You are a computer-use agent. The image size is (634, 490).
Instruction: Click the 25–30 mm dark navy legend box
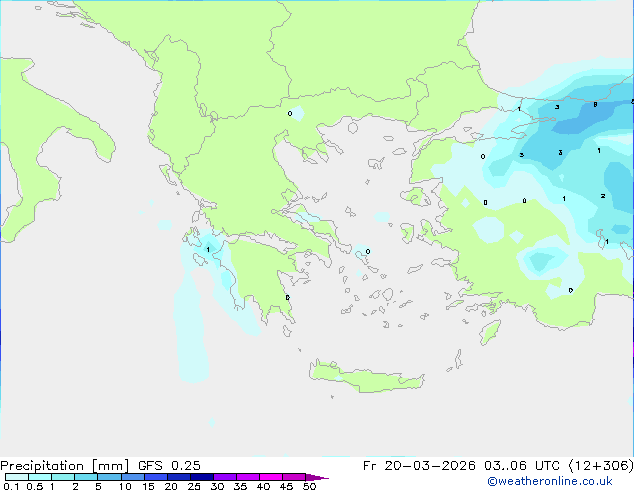click(202, 477)
